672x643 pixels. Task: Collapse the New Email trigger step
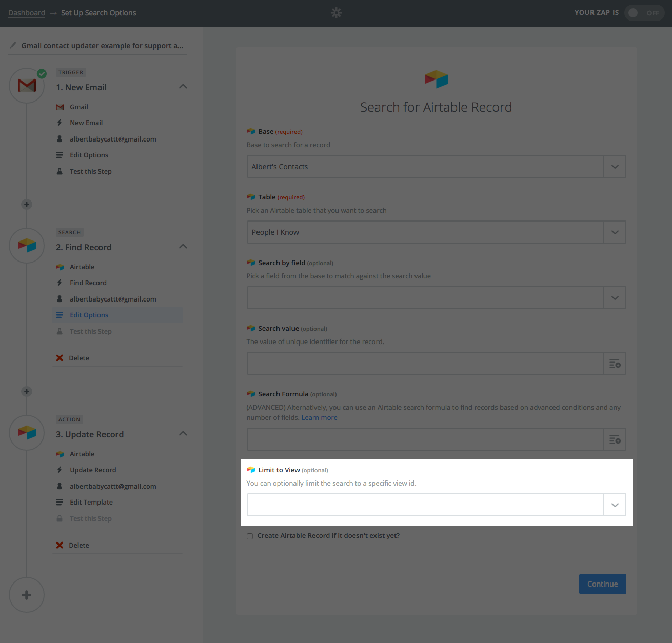coord(183,87)
